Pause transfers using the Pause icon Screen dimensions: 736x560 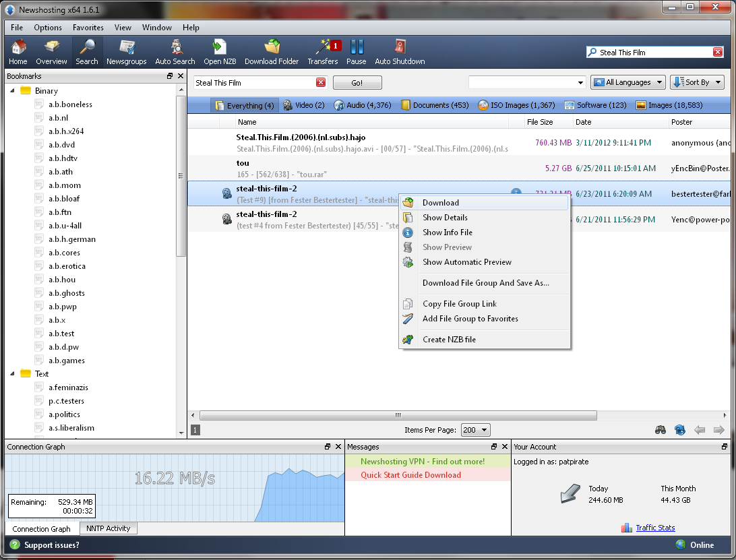click(x=357, y=52)
